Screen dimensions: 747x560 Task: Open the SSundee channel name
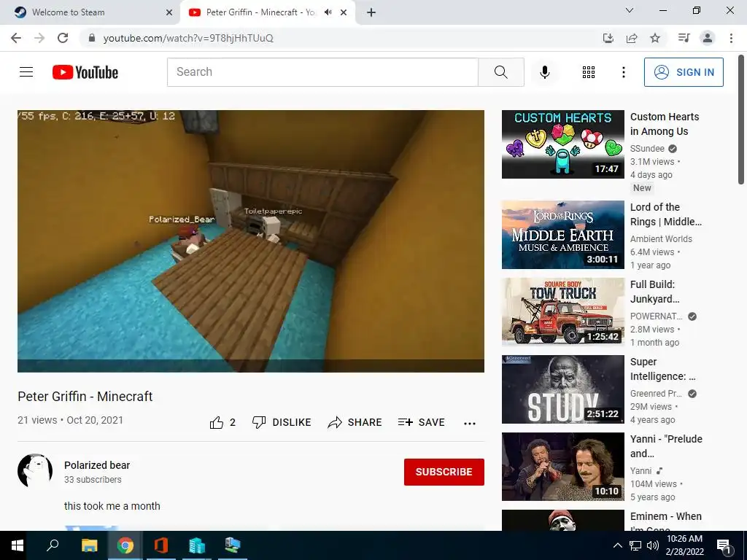coord(647,149)
